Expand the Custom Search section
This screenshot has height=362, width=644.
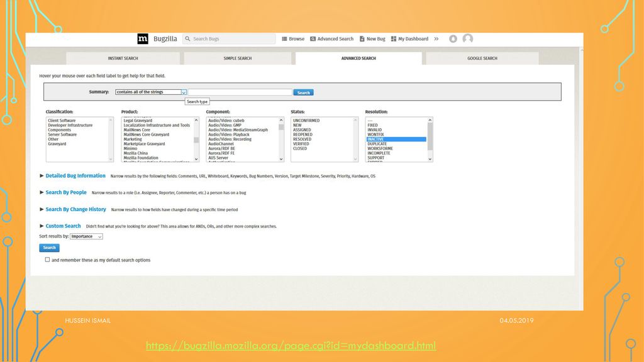[63, 226]
